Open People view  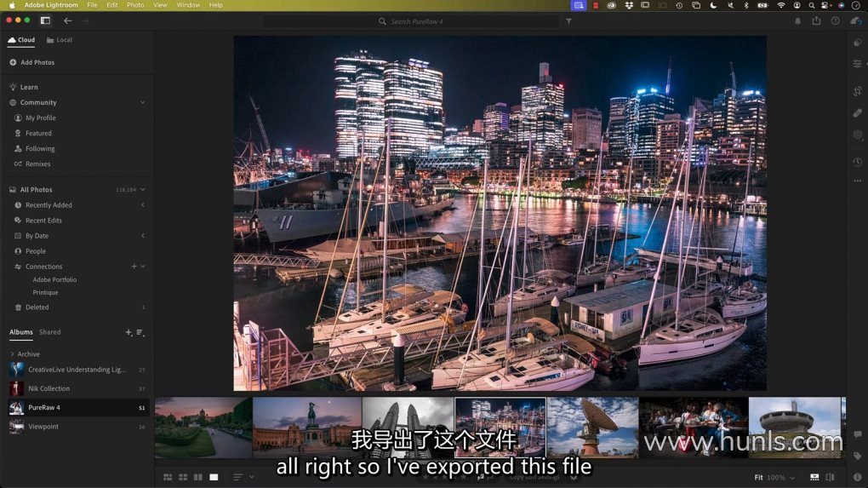pyautogui.click(x=30, y=251)
